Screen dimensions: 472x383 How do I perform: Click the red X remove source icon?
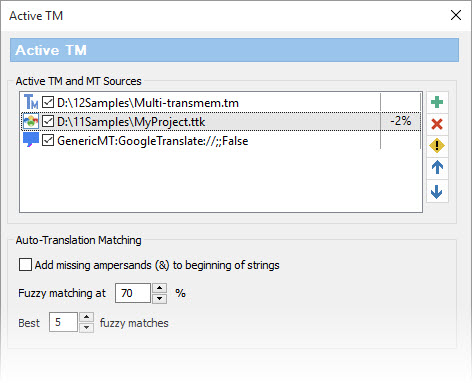point(437,124)
